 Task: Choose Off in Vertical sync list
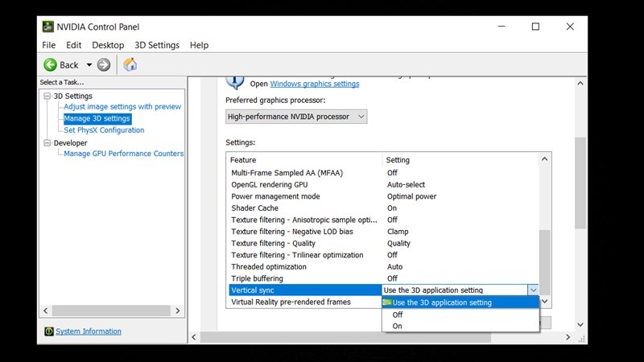(x=460, y=315)
